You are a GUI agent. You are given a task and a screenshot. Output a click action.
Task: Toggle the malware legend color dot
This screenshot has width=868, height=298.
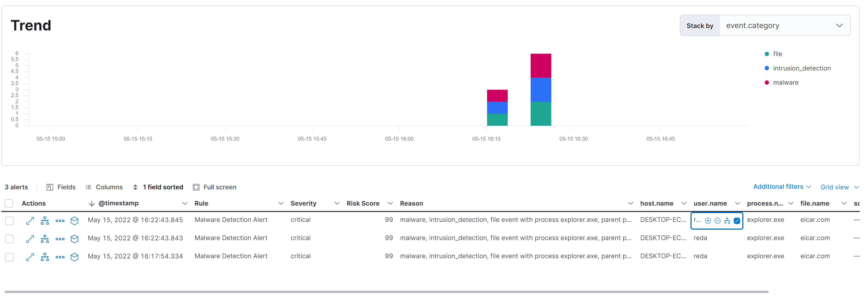click(x=767, y=83)
